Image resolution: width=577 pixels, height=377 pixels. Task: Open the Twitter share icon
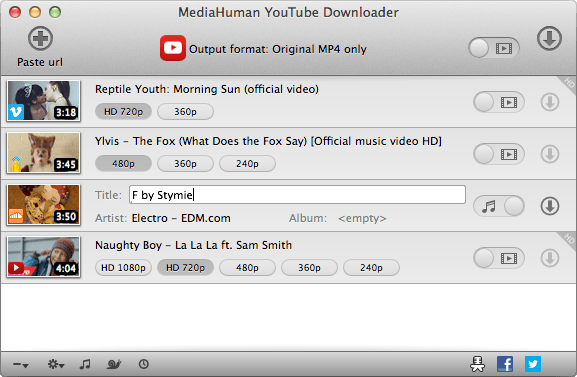[x=532, y=364]
